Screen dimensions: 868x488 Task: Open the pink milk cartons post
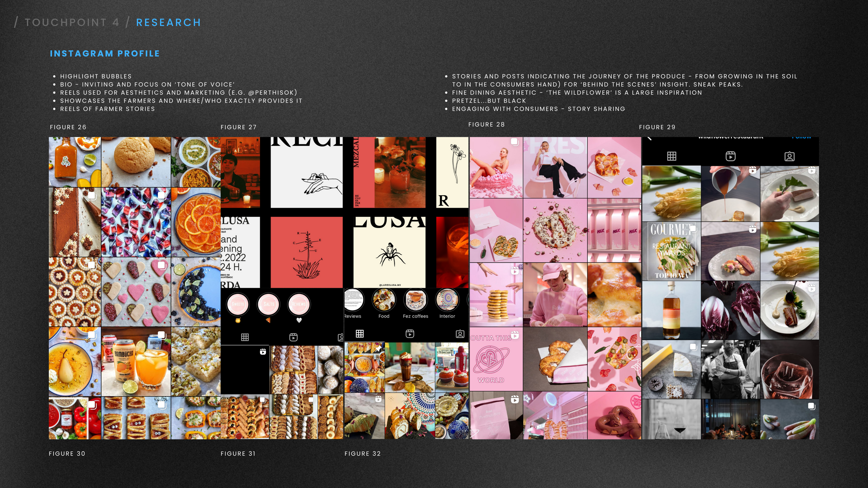[614, 230]
